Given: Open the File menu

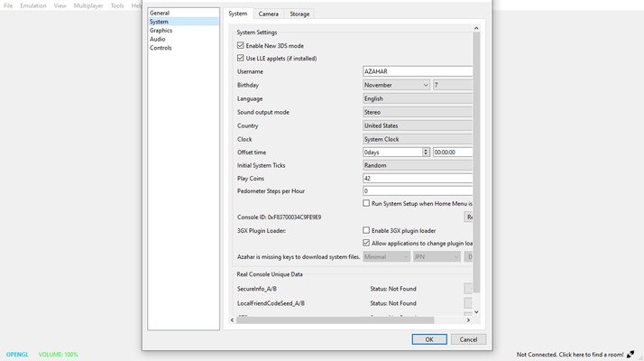Looking at the screenshot, I should [x=8, y=5].
